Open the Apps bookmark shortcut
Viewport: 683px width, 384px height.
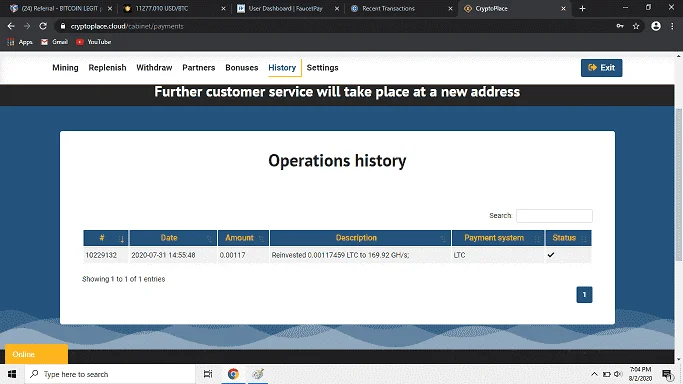20,42
